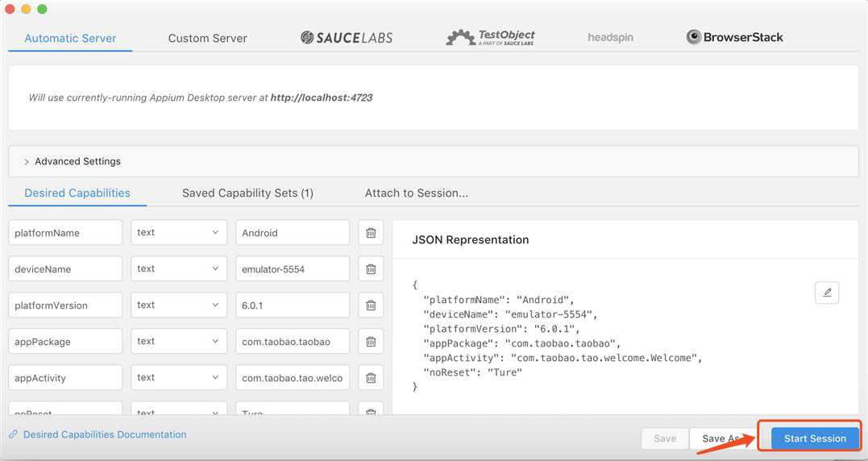This screenshot has width=868, height=461.
Task: Change the deviceName value type dropdown
Action: coord(179,269)
